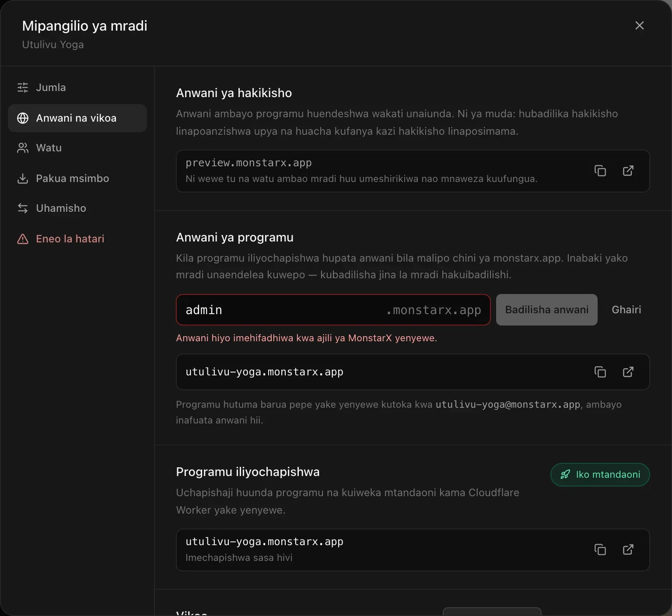Viewport: 672px width, 616px height.
Task: Cancel with the Ghairi button
Action: tap(626, 310)
